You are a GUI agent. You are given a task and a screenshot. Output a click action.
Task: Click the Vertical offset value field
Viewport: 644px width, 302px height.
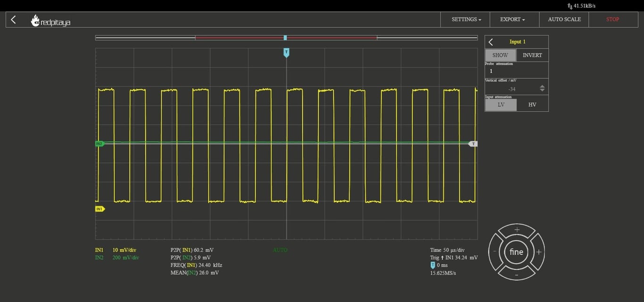click(x=512, y=89)
